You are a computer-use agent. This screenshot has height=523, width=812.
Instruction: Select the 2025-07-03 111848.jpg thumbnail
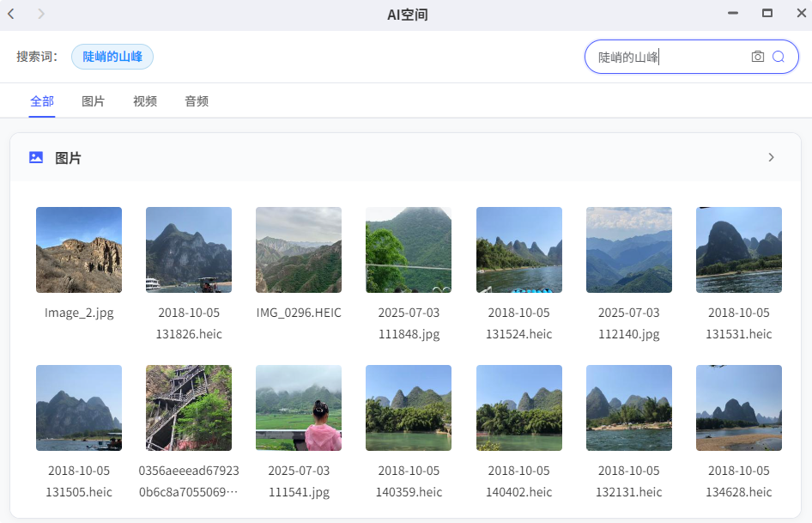pos(409,250)
